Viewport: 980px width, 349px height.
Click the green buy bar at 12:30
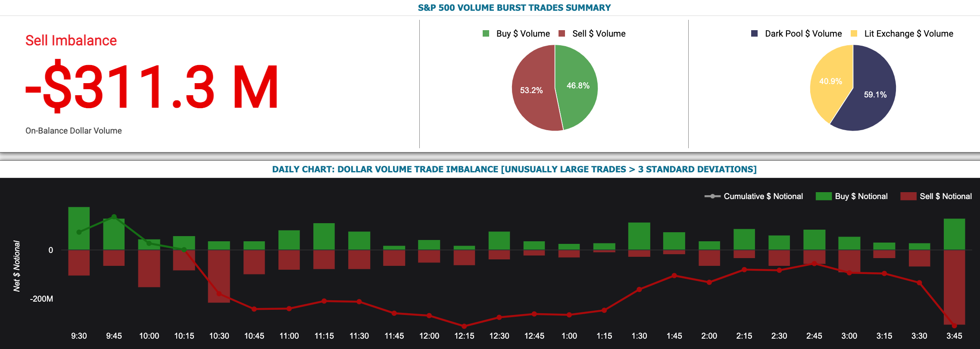pos(499,241)
